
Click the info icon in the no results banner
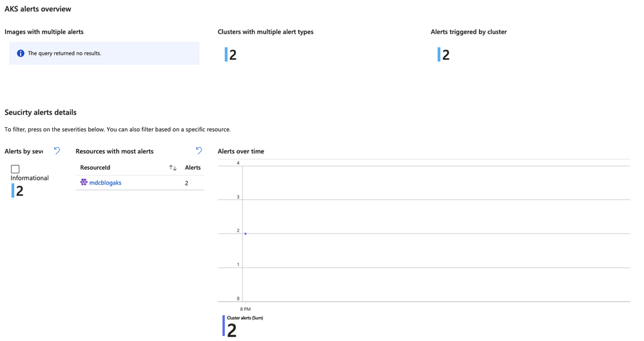click(21, 54)
